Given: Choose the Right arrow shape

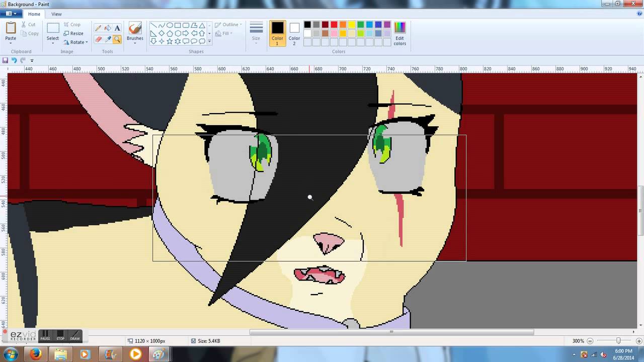Looking at the screenshot, I should pyautogui.click(x=186, y=33).
